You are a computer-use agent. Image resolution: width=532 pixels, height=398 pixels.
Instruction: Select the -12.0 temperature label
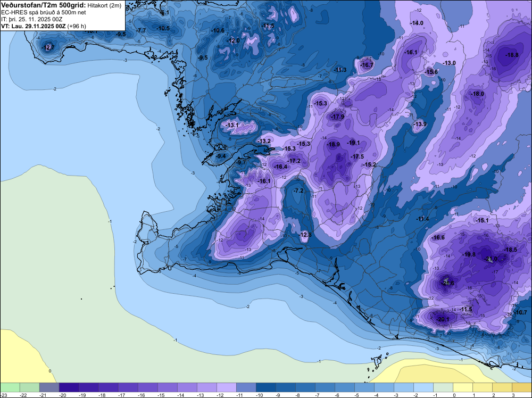click(233, 40)
